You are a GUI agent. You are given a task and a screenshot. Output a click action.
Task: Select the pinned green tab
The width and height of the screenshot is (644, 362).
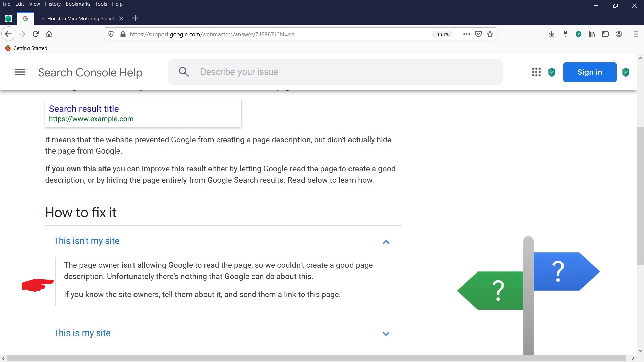click(x=8, y=19)
